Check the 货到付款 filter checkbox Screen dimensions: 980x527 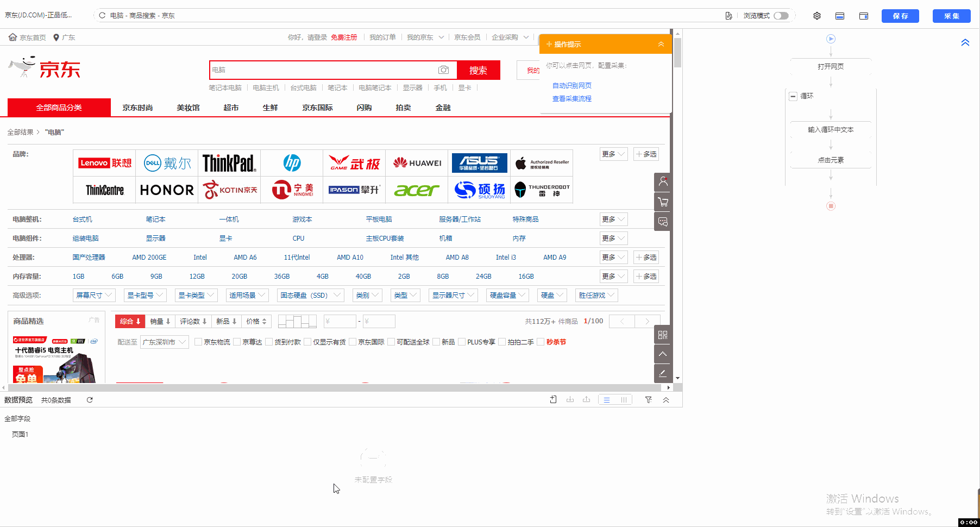pyautogui.click(x=269, y=342)
